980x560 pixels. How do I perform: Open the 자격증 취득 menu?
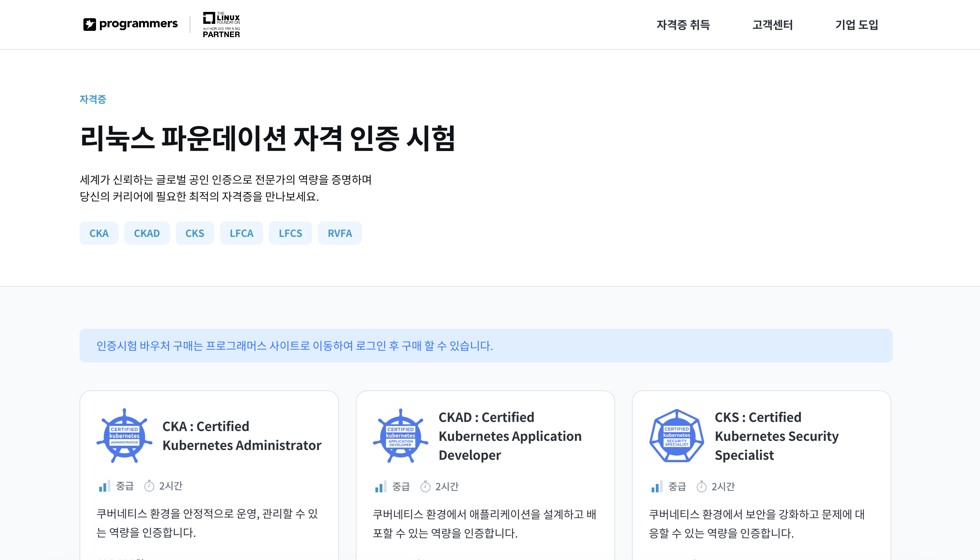click(683, 25)
